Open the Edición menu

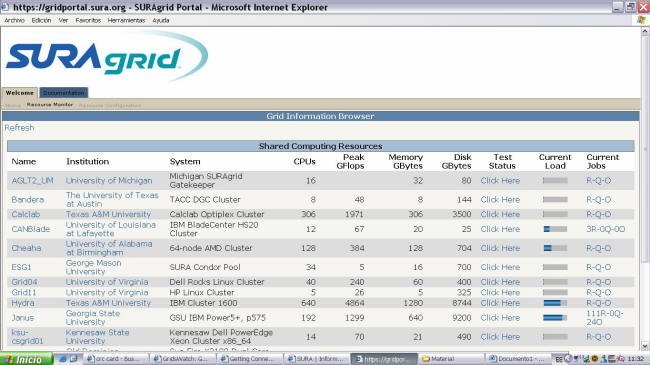click(x=41, y=20)
